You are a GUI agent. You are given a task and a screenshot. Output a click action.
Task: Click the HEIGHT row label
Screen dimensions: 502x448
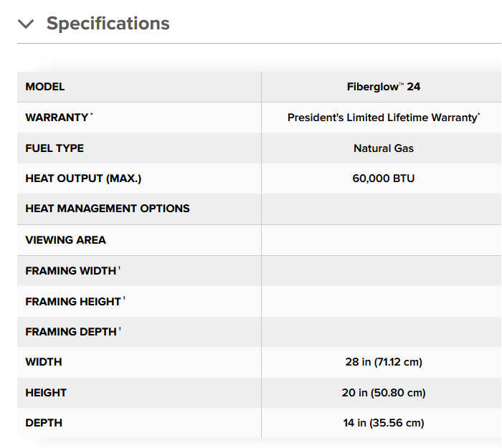click(46, 393)
